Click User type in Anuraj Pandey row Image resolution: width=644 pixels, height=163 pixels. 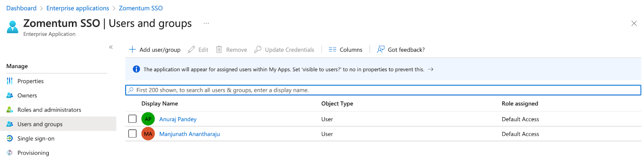(327, 119)
